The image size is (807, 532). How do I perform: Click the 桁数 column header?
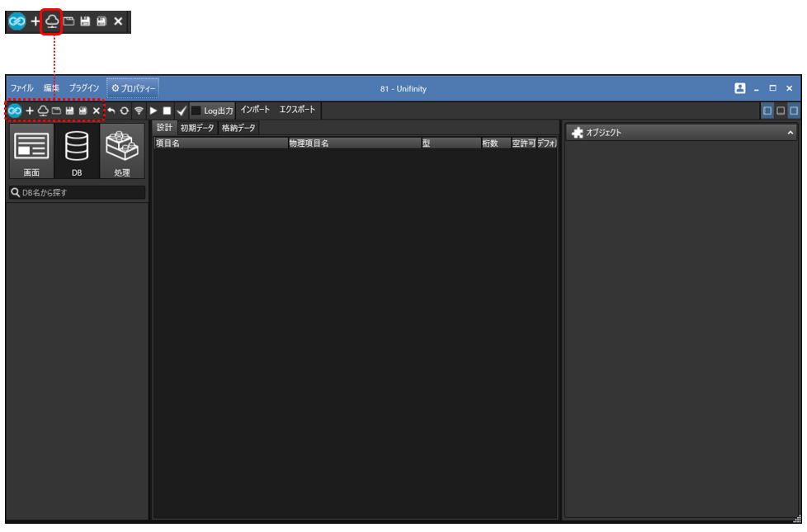pos(496,144)
